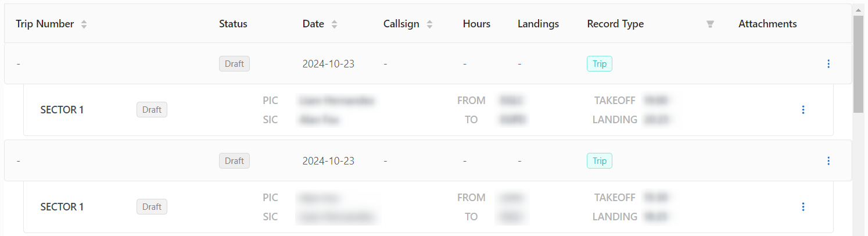Screen dimensions: 868x236
Task: Click the vertical scrollbar thumb
Action: point(858,64)
